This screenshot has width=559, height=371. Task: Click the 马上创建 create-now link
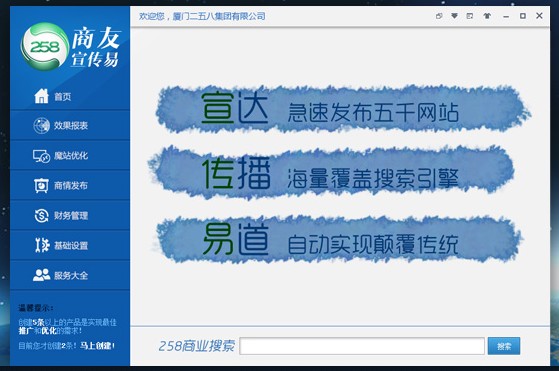(97, 346)
